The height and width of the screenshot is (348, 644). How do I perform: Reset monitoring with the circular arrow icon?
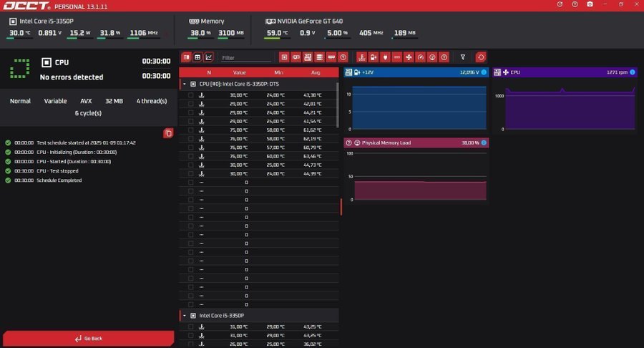tap(481, 57)
